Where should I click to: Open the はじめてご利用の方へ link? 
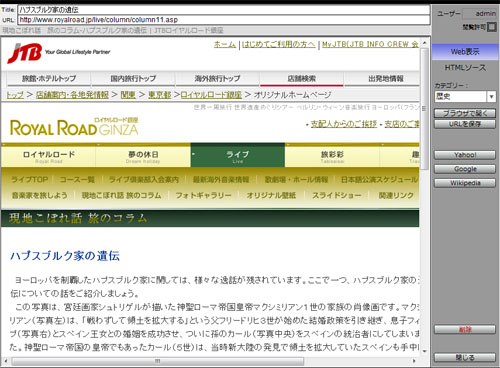coord(278,44)
